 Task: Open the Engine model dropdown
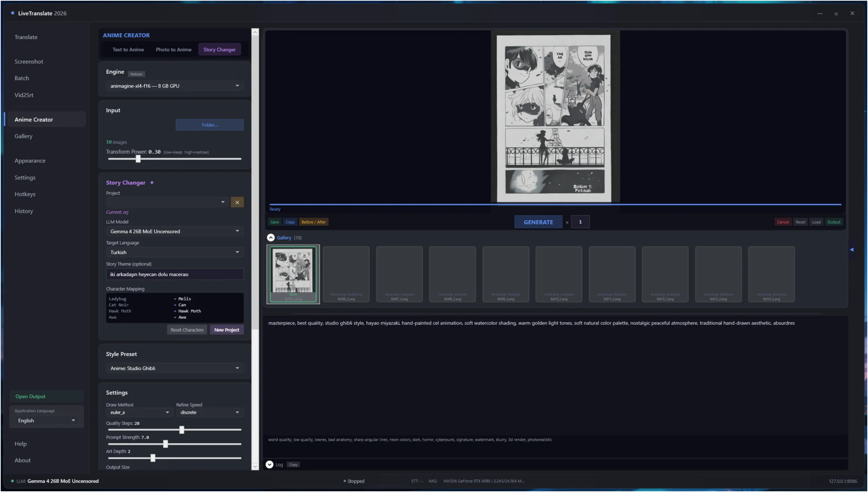click(174, 86)
